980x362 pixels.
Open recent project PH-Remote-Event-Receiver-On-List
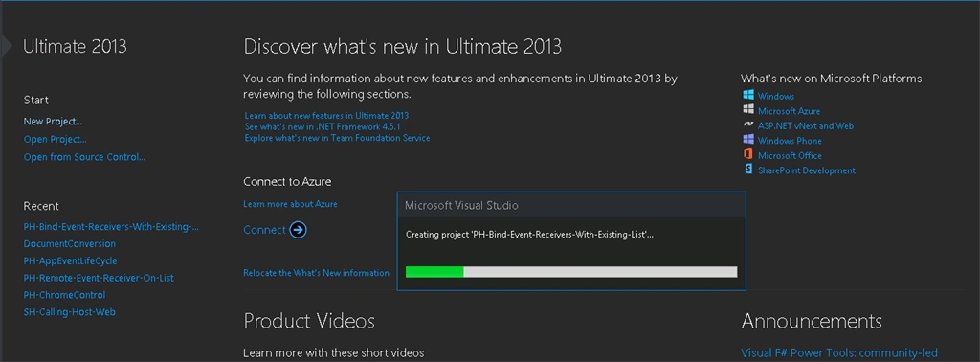coord(99,278)
